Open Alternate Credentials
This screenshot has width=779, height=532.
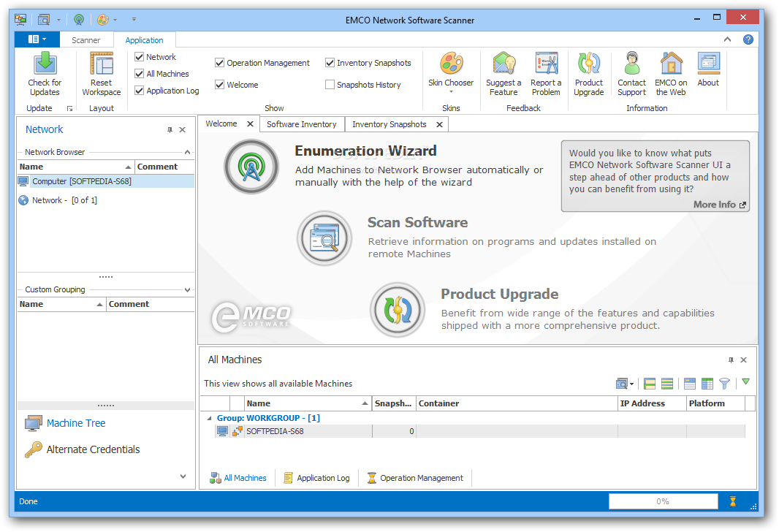tap(93, 449)
